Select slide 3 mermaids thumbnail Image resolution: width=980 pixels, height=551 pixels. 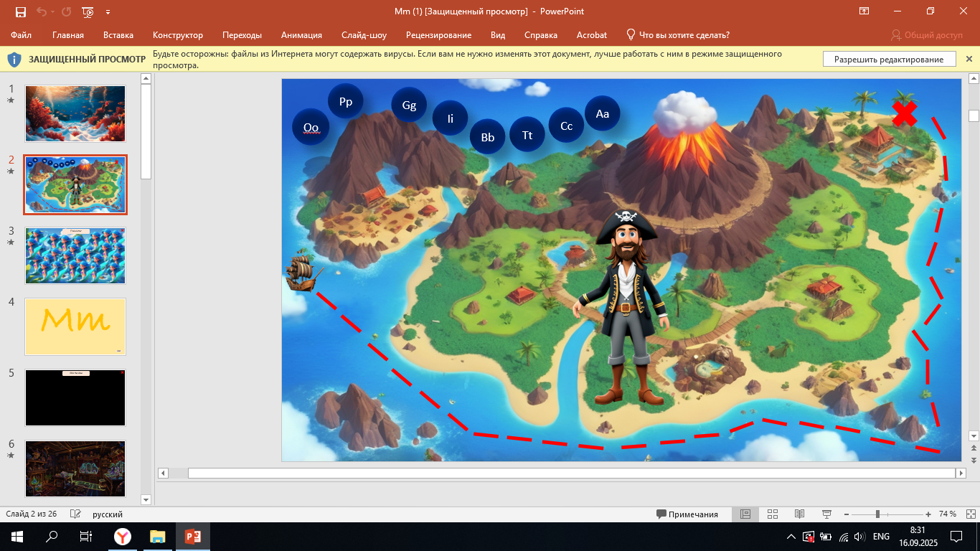75,255
